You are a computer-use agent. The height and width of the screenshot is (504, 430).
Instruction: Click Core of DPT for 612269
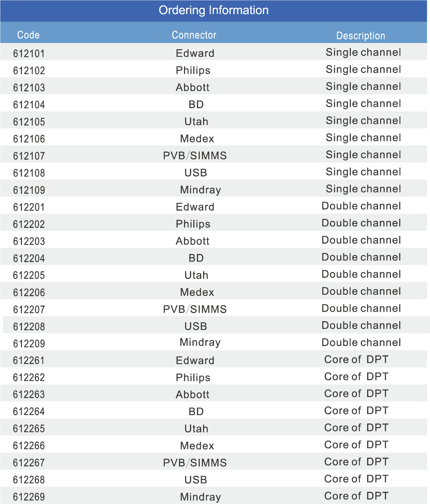point(356,496)
